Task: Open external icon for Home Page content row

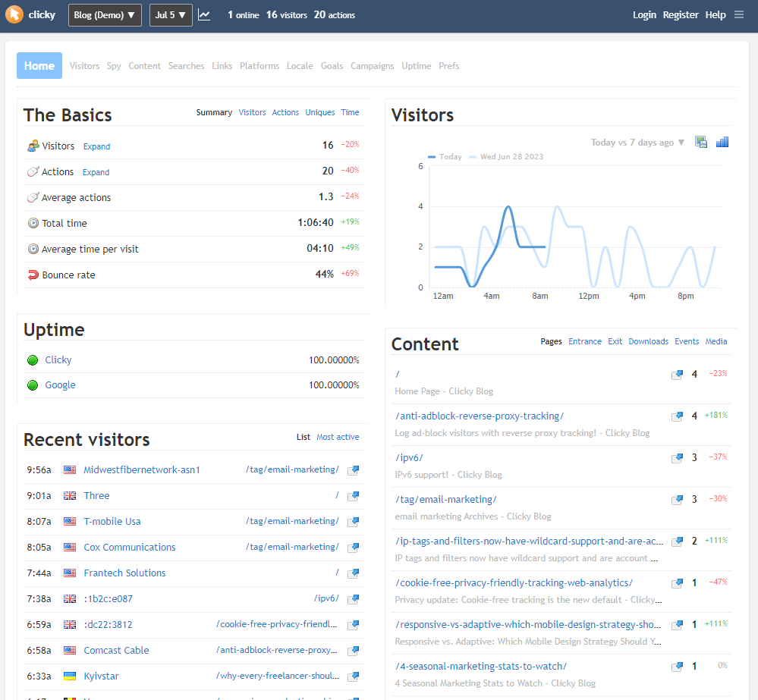Action: 678,375
